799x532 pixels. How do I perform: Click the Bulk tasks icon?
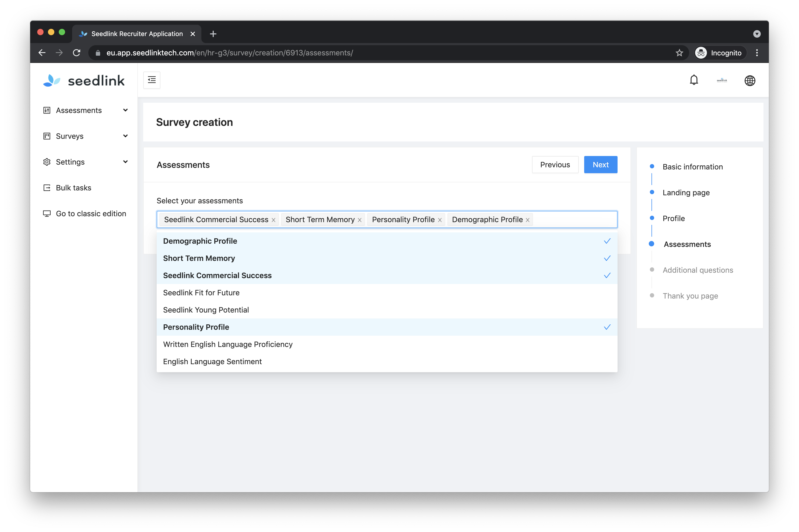pyautogui.click(x=47, y=188)
